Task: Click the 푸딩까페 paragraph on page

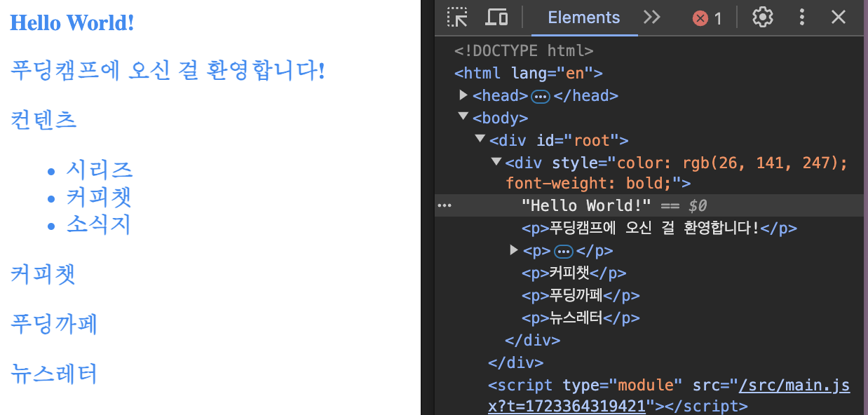Action: [x=53, y=323]
